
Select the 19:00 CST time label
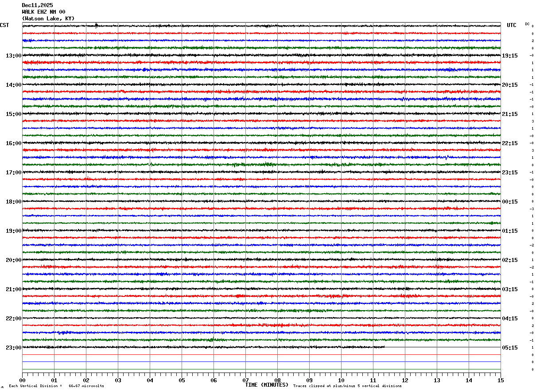[14, 231]
